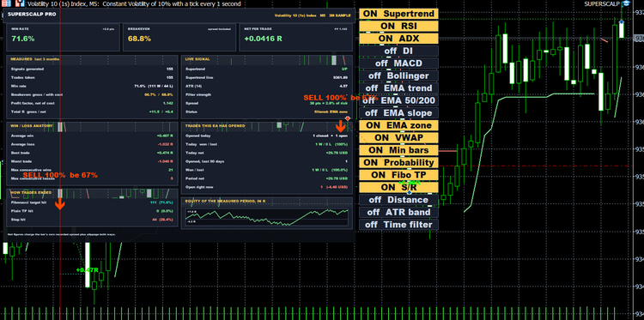
Task: Click the "Worst trade" row label
Action: 21,161
